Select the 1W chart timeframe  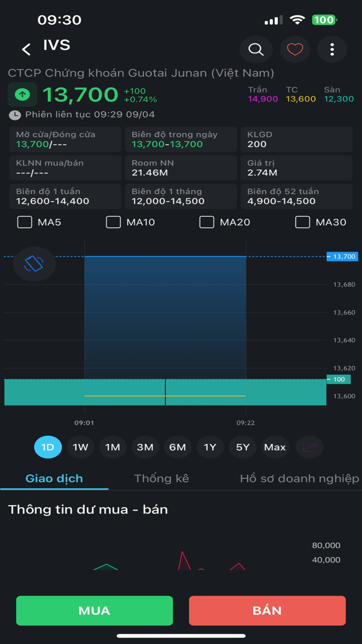click(80, 447)
